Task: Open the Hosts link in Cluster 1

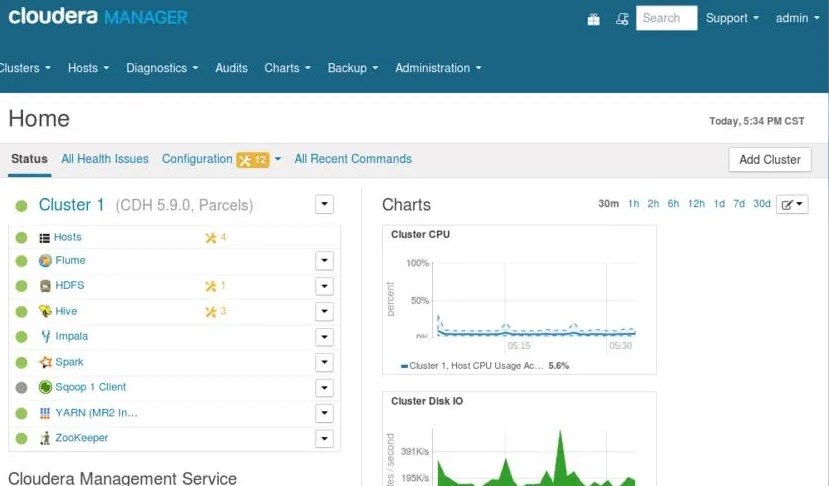Action: (68, 237)
